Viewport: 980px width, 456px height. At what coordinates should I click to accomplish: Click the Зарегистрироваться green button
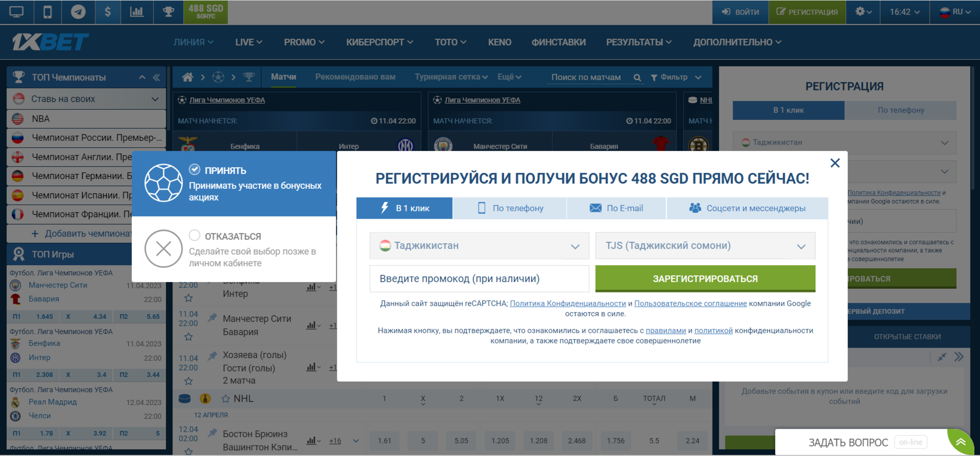(x=705, y=279)
